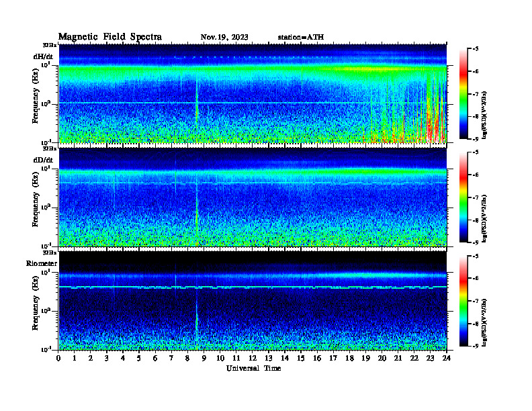Click hour '24' on the Universal Time axis
This screenshot has height=411, width=532.
coord(447,358)
